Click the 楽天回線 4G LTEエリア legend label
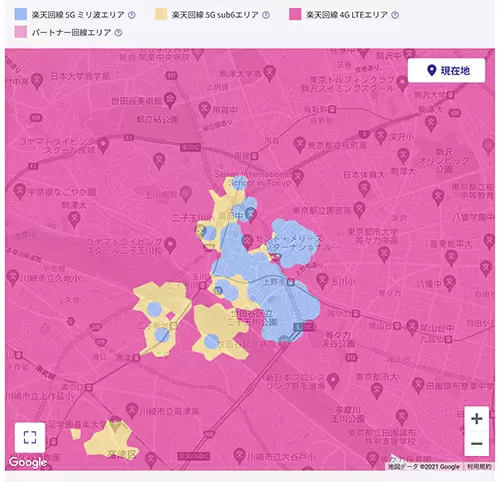 coord(347,15)
